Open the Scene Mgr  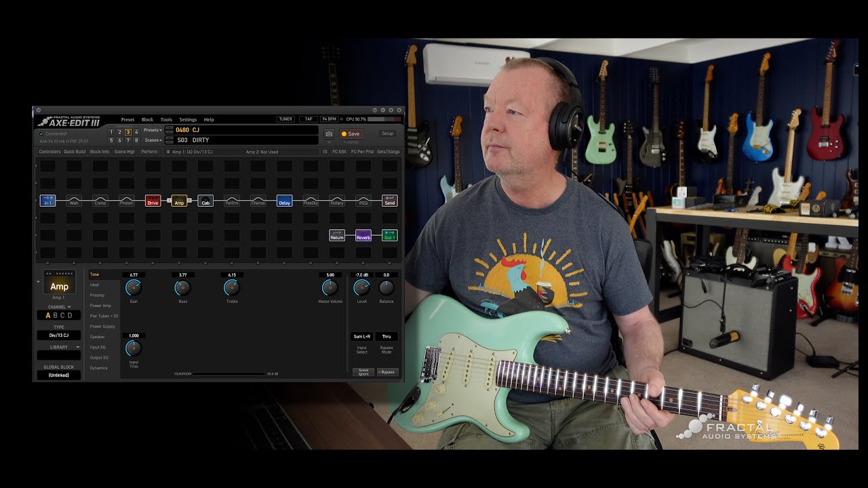(x=124, y=152)
